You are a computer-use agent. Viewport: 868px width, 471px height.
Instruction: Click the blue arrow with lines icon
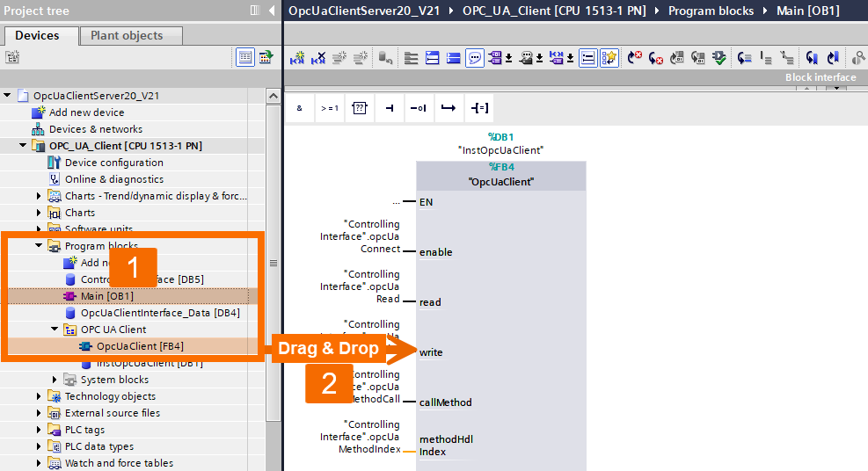pyautogui.click(x=745, y=57)
